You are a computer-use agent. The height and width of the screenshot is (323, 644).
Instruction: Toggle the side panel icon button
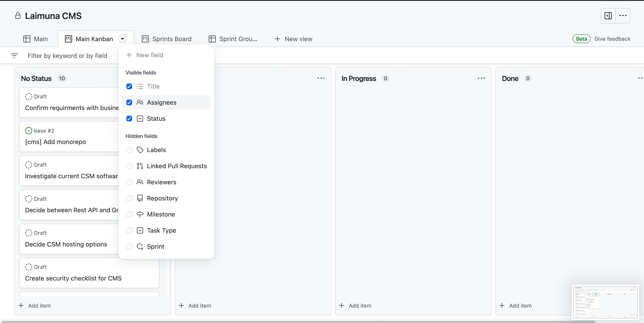pyautogui.click(x=608, y=16)
